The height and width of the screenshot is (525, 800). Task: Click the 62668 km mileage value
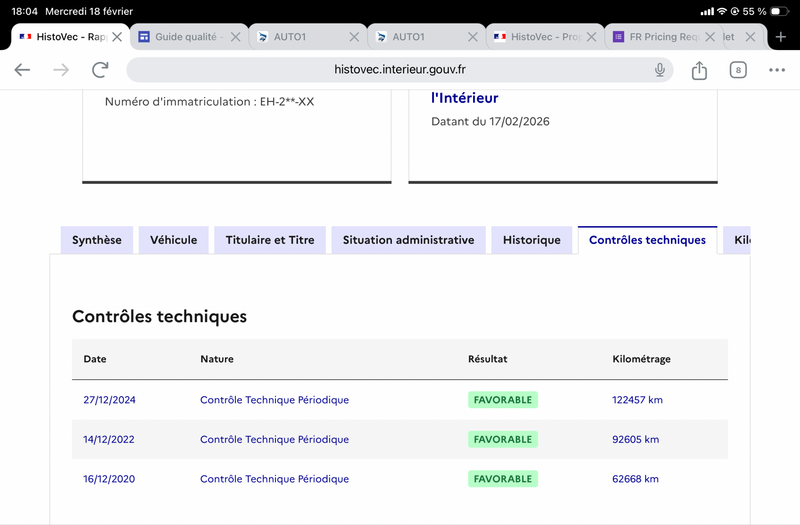click(x=635, y=479)
